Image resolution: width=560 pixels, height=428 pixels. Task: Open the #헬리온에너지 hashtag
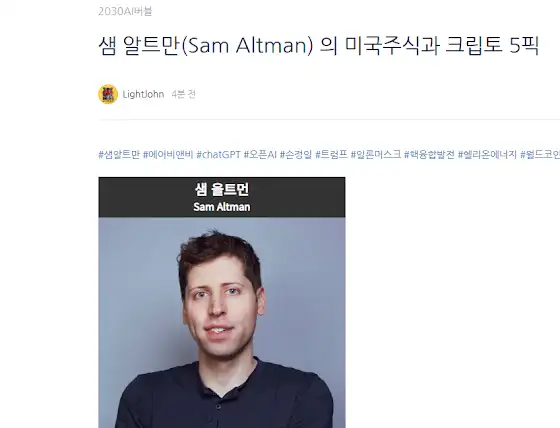click(488, 155)
